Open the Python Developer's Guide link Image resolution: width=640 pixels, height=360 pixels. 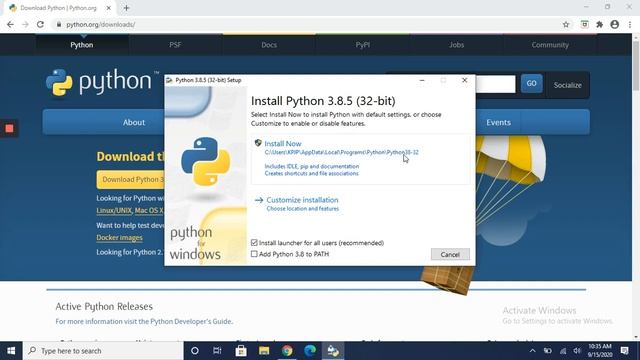point(191,321)
